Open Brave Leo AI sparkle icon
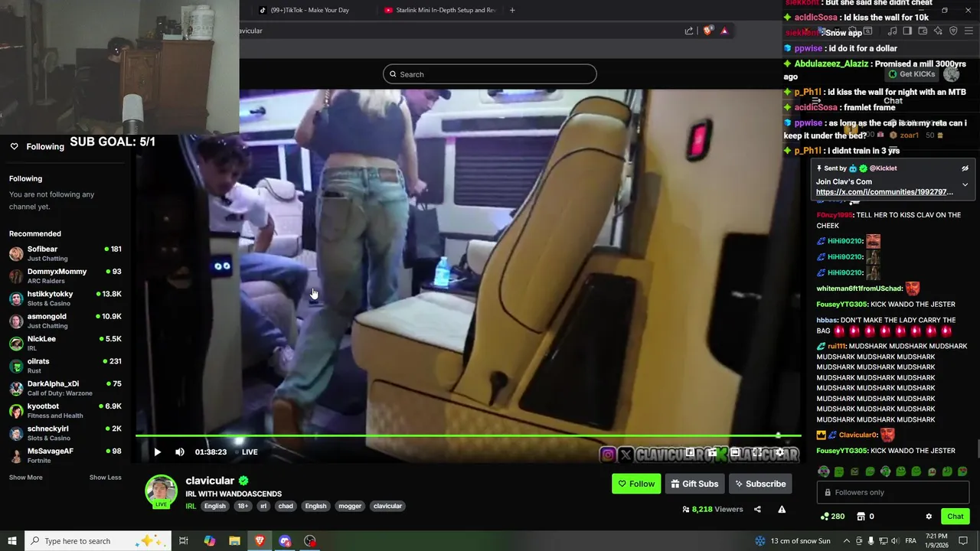980x551 pixels. click(938, 31)
